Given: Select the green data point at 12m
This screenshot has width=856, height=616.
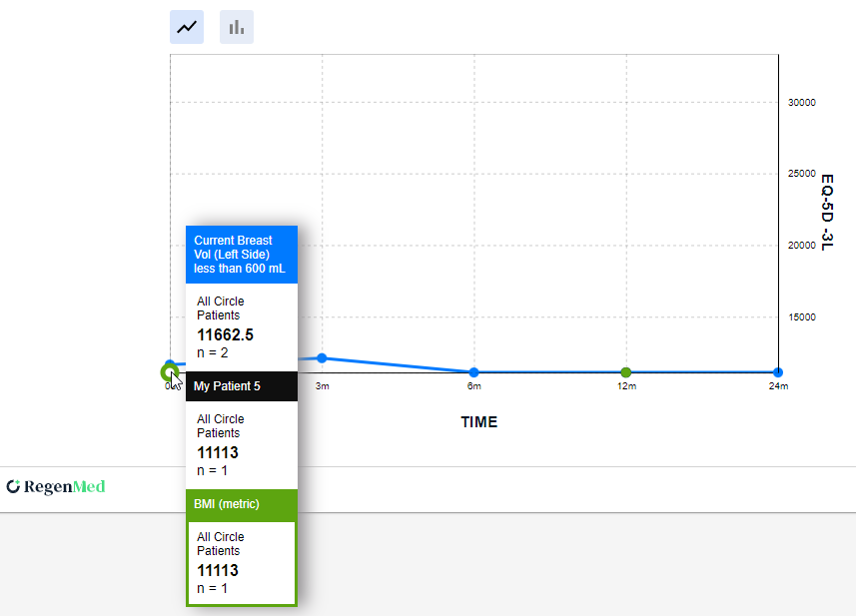Looking at the screenshot, I should 625,372.
